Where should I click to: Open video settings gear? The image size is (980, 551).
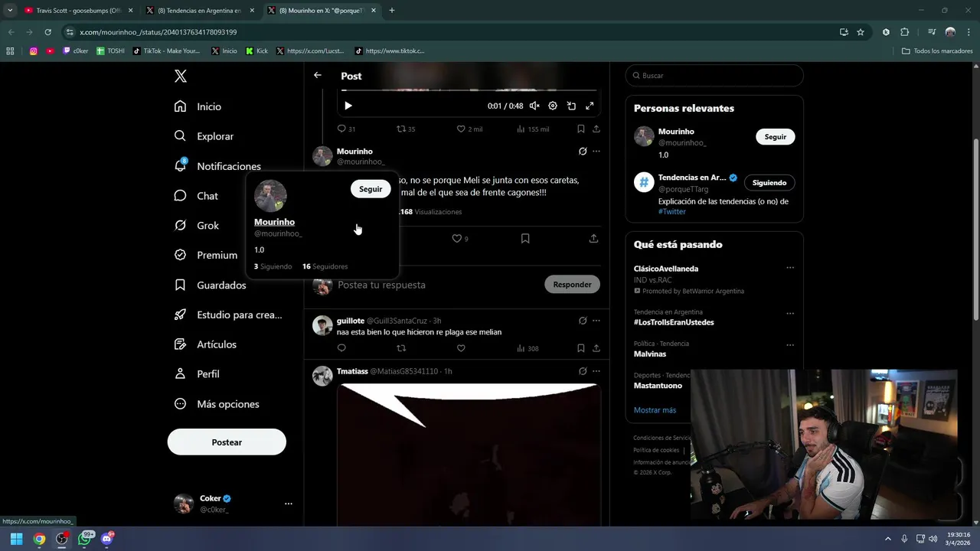click(x=553, y=106)
